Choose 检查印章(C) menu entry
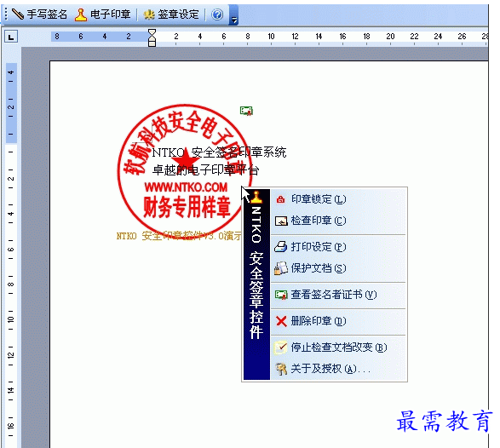The width and height of the screenshot is (500, 448). 339,221
